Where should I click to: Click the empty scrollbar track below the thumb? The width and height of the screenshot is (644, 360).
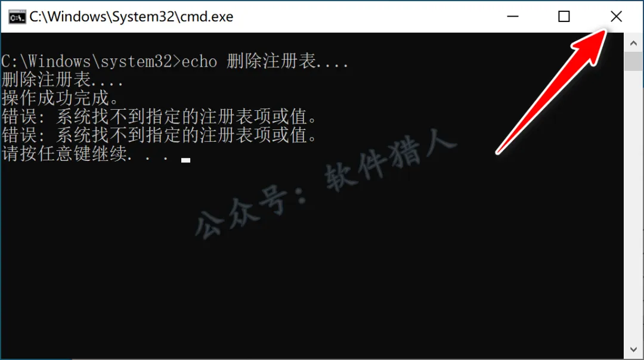click(x=633, y=205)
